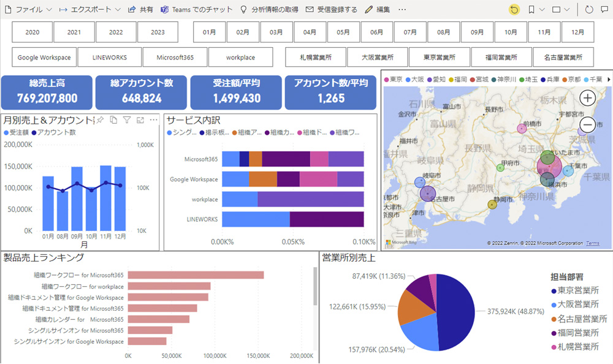Toggle the 07月 month slicer
Screen dimensions: 613x364
pos(410,32)
